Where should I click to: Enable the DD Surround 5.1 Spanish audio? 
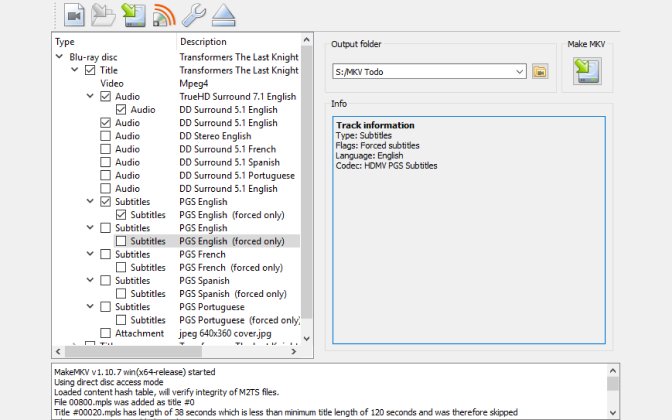[x=105, y=162]
